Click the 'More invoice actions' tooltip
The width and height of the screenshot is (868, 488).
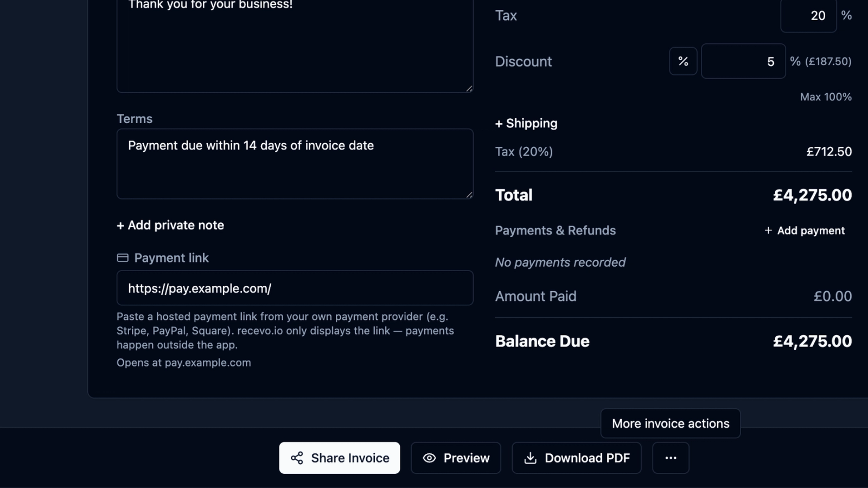[x=671, y=423]
